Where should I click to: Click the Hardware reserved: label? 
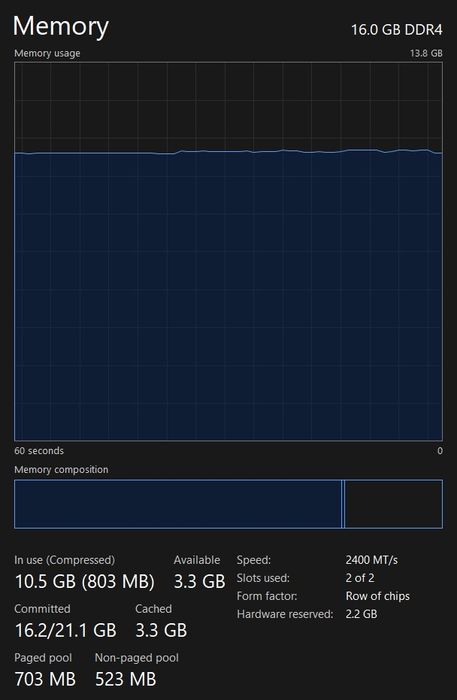pyautogui.click(x=285, y=614)
